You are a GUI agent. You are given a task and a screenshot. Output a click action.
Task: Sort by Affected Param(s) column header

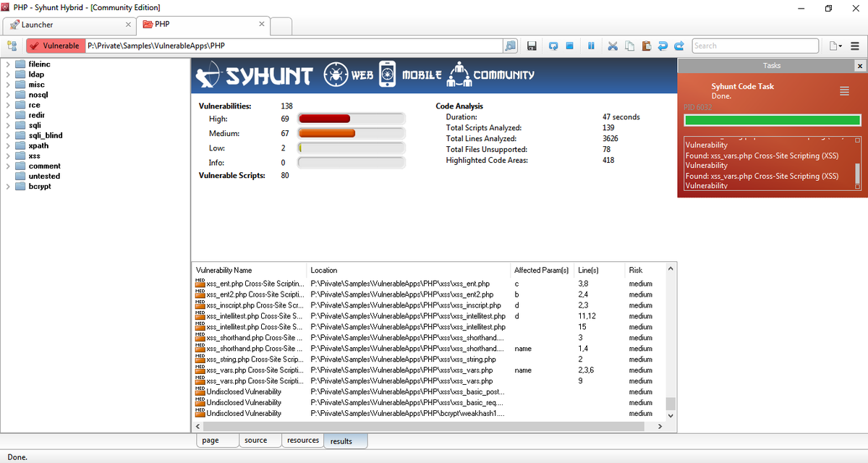(542, 270)
